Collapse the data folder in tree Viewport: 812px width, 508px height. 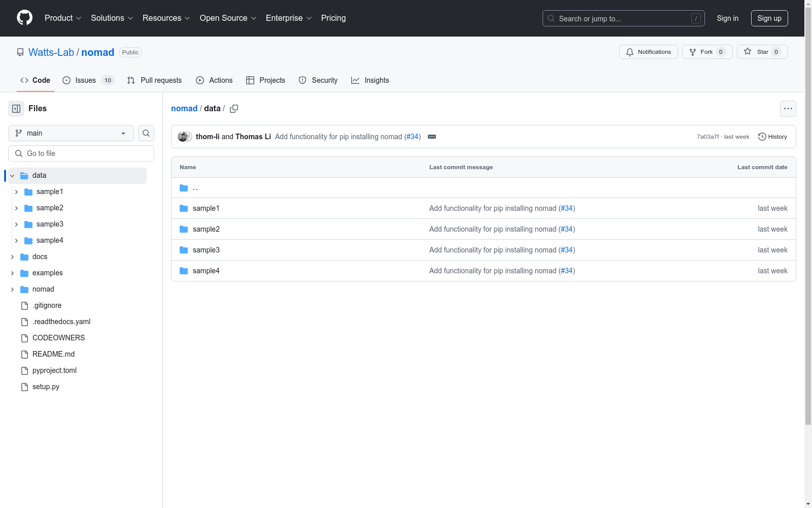point(12,176)
